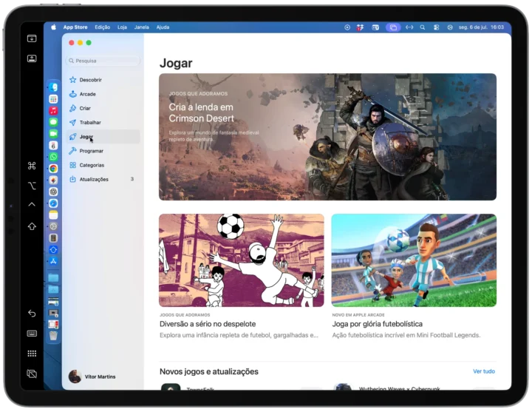Image resolution: width=532 pixels, height=412 pixels.
Task: Open Vitor Martins account profile
Action: click(x=92, y=376)
